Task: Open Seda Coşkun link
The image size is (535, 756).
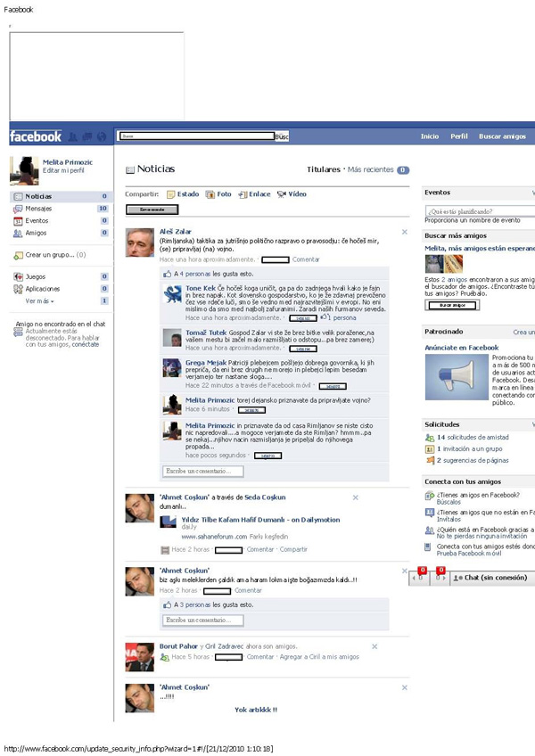Action: click(266, 497)
